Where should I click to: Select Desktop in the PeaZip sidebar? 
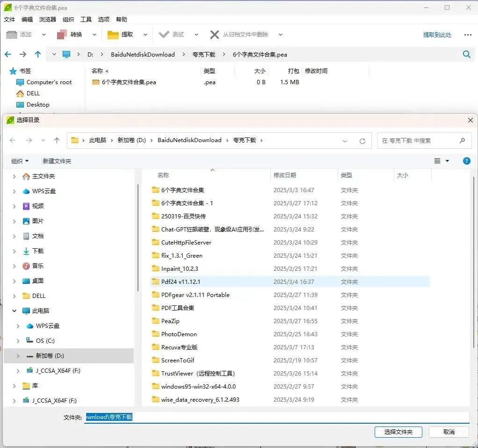38,105
